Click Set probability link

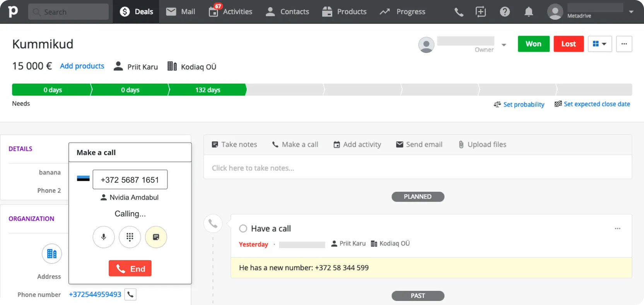[x=519, y=104]
